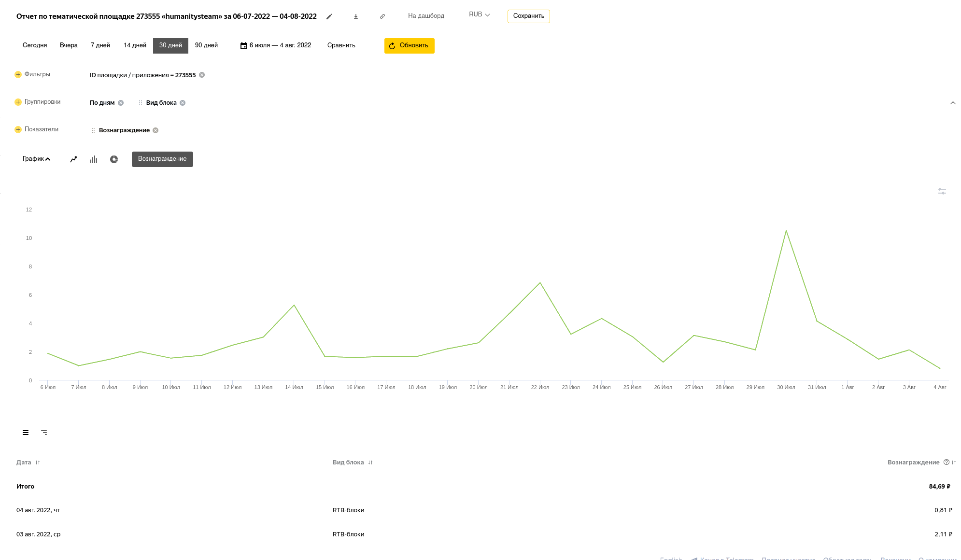Open the date range picker field
Image resolution: width=961 pixels, height=560 pixels.
276,45
